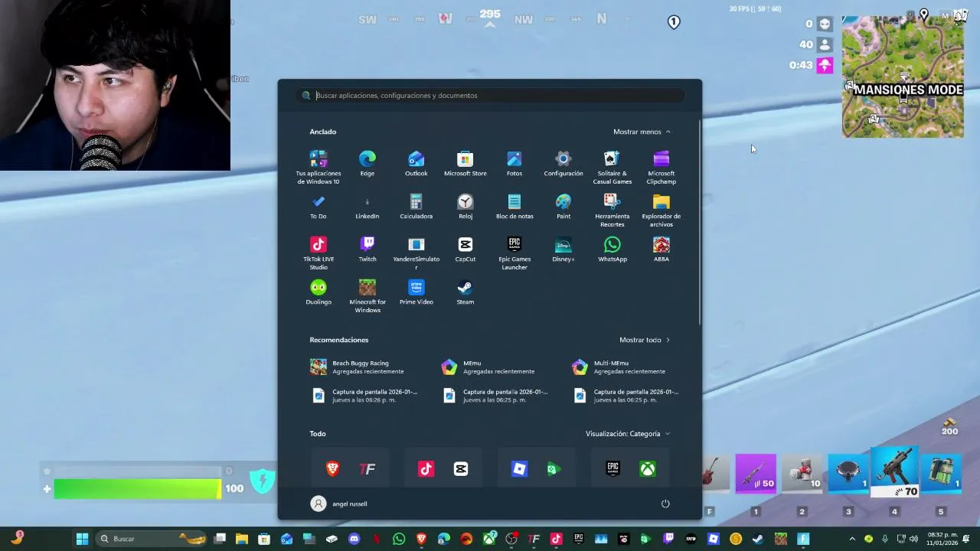980x551 pixels.
Task: Click the power button in Start menu
Action: point(665,504)
